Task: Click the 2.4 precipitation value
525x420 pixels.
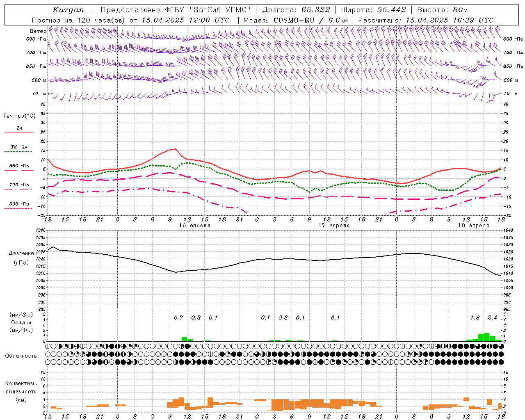Action: coord(492,317)
